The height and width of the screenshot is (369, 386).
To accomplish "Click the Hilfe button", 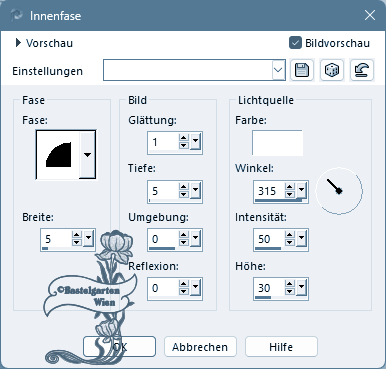I will (x=281, y=347).
